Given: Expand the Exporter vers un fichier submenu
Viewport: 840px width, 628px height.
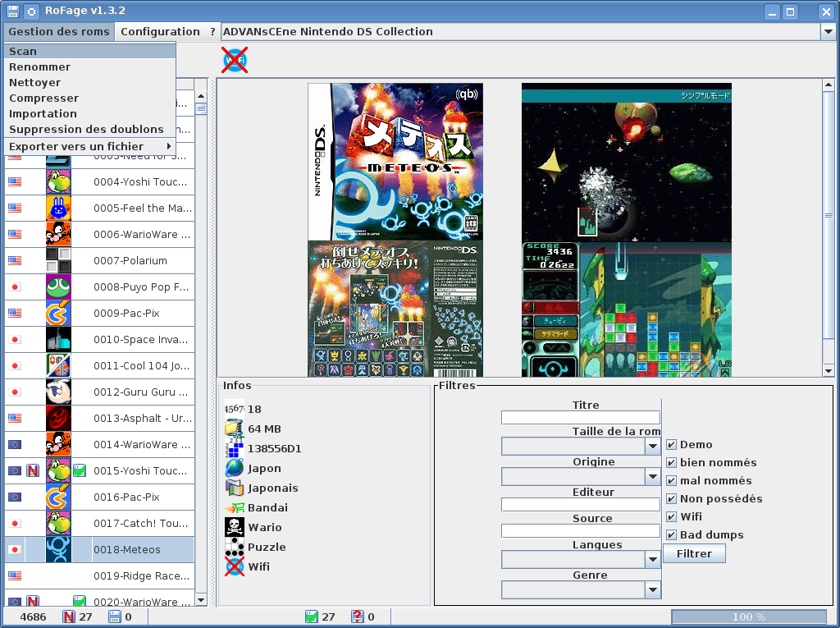Looking at the screenshot, I should (x=90, y=146).
